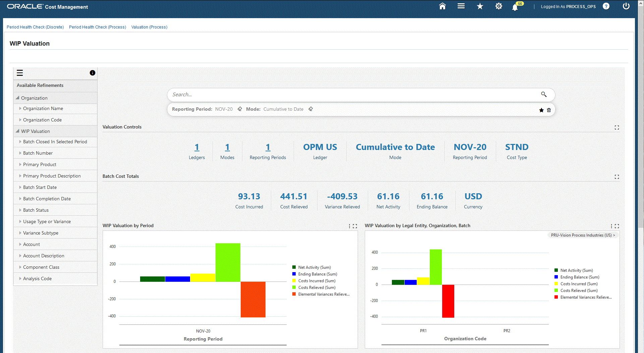Switch to Period Health Check (Process) tab
The width and height of the screenshot is (644, 353).
(97, 27)
